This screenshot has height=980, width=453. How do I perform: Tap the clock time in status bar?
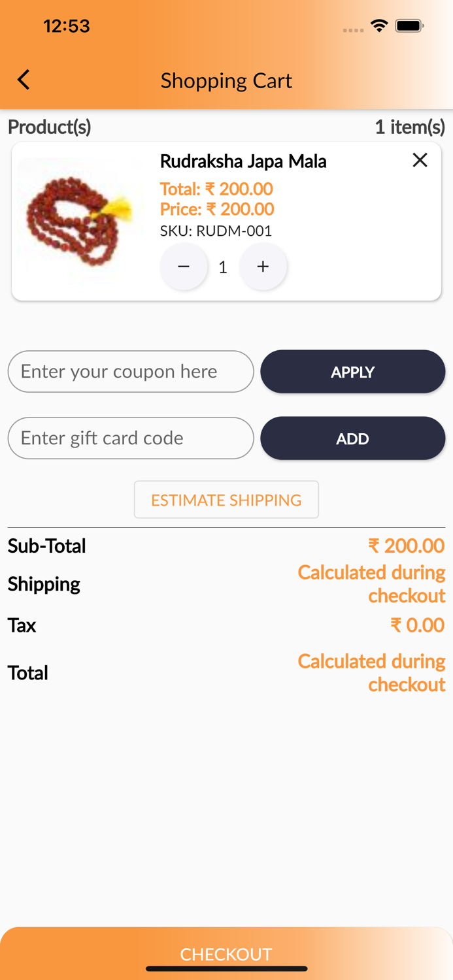(66, 26)
